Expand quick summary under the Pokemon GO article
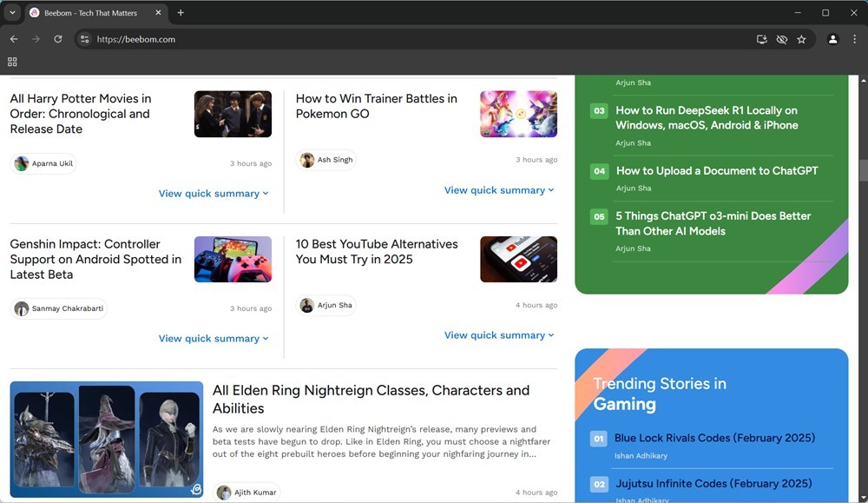Viewport: 868px width, 503px height. tap(499, 189)
